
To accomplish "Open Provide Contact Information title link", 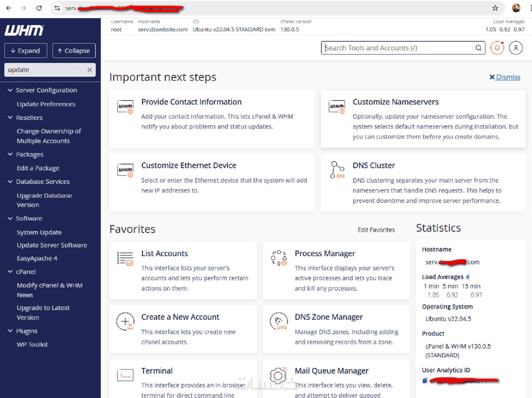I will tap(191, 102).
